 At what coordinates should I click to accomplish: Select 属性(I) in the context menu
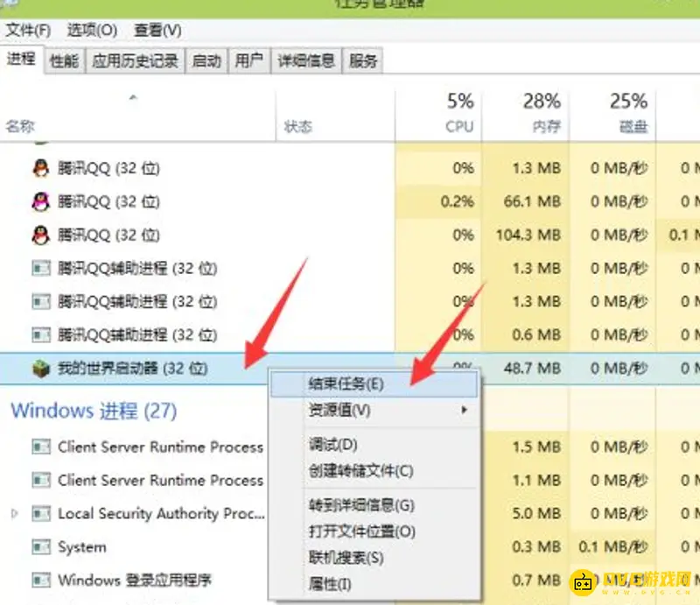click(331, 583)
